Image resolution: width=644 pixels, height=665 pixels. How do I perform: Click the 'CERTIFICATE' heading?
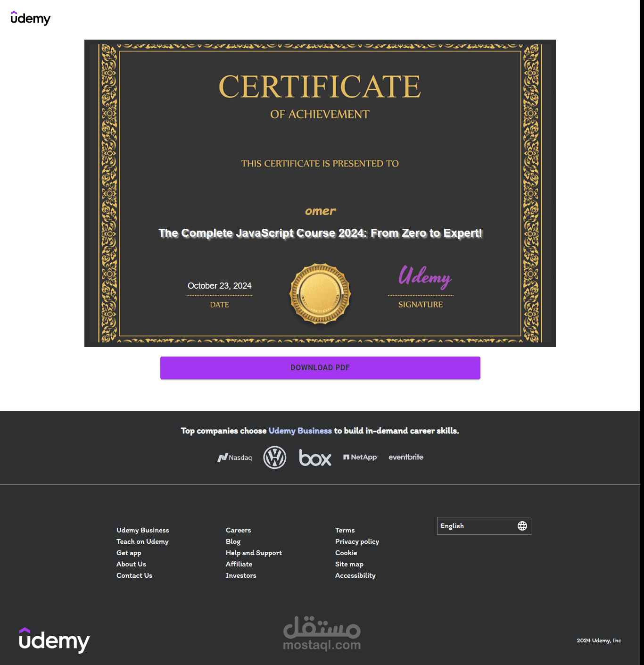click(320, 87)
